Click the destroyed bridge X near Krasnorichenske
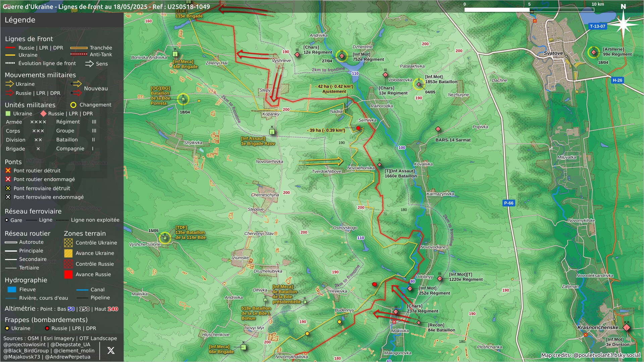The height and width of the screenshot is (362, 644). 586,335
